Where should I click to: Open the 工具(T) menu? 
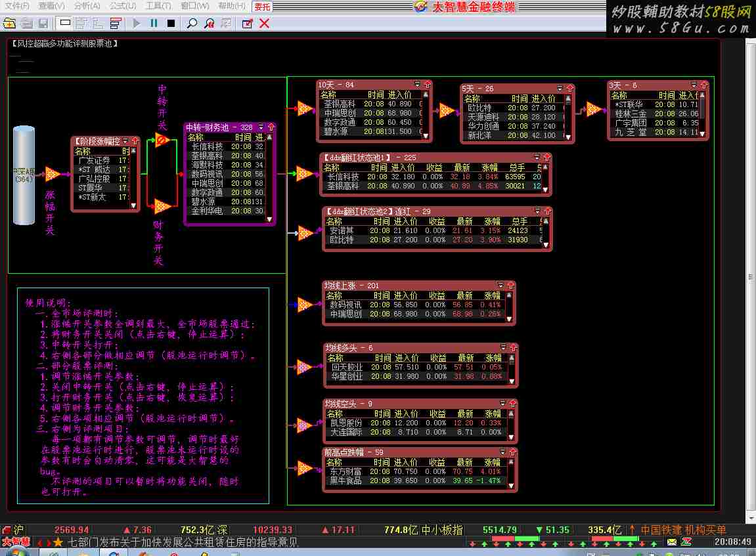pos(158,6)
